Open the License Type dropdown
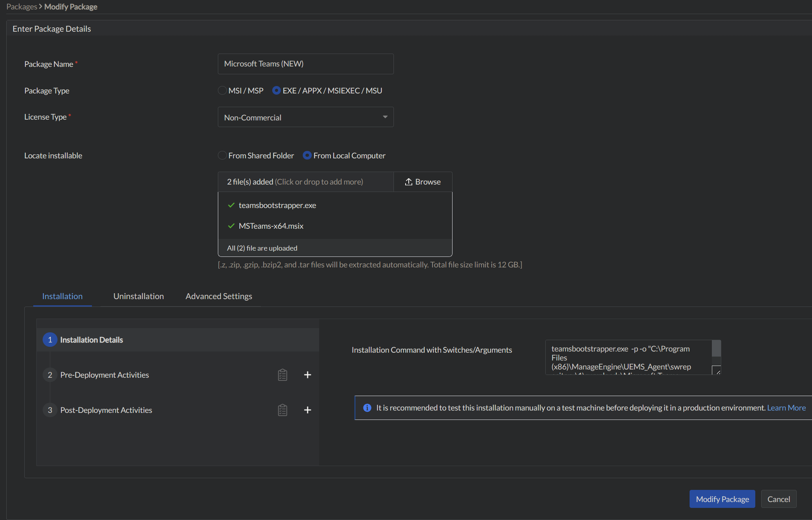812x520 pixels. [x=305, y=117]
